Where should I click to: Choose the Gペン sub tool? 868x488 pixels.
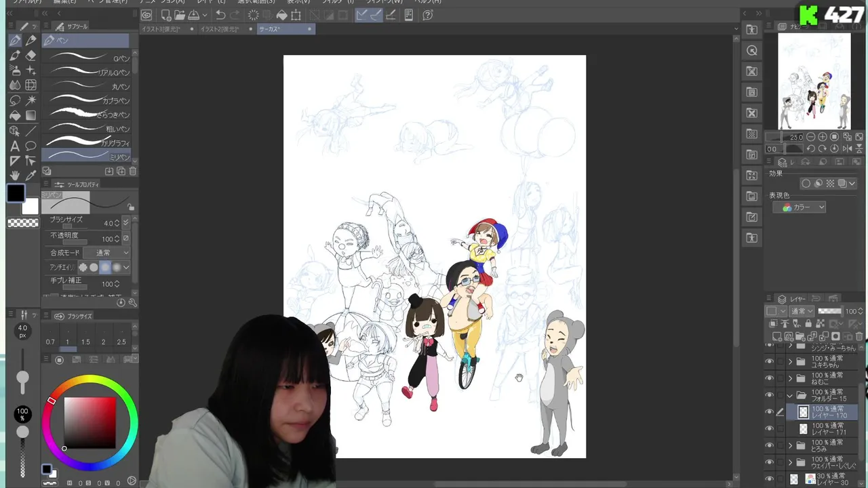[86, 58]
